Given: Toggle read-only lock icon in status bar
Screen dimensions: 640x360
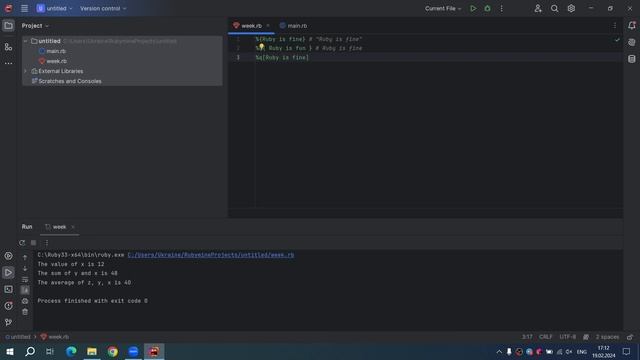Looking at the screenshot, I should (x=630, y=337).
